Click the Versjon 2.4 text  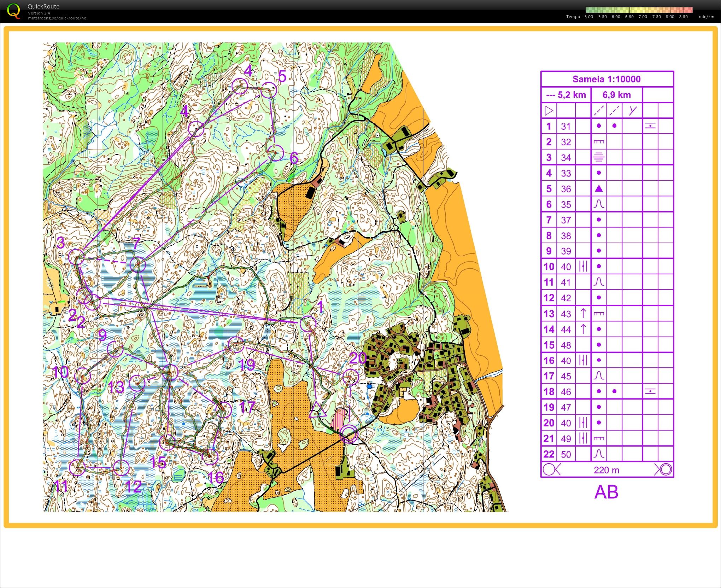pos(39,13)
